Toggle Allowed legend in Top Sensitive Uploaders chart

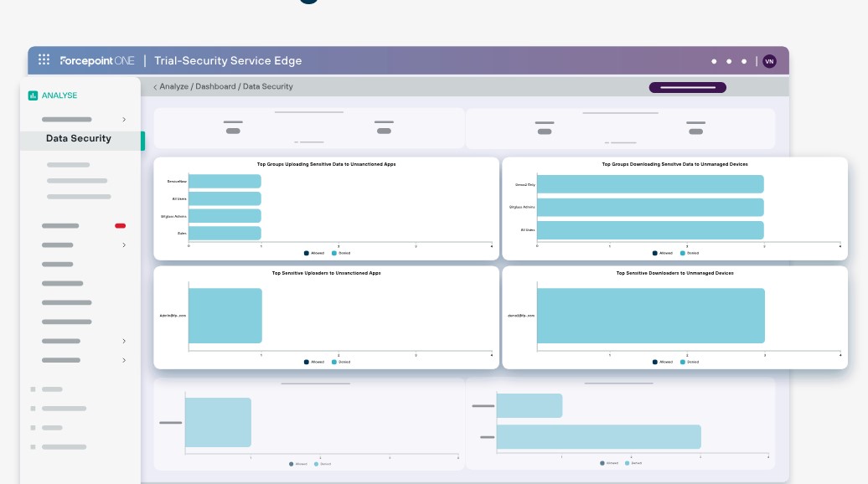tap(314, 363)
